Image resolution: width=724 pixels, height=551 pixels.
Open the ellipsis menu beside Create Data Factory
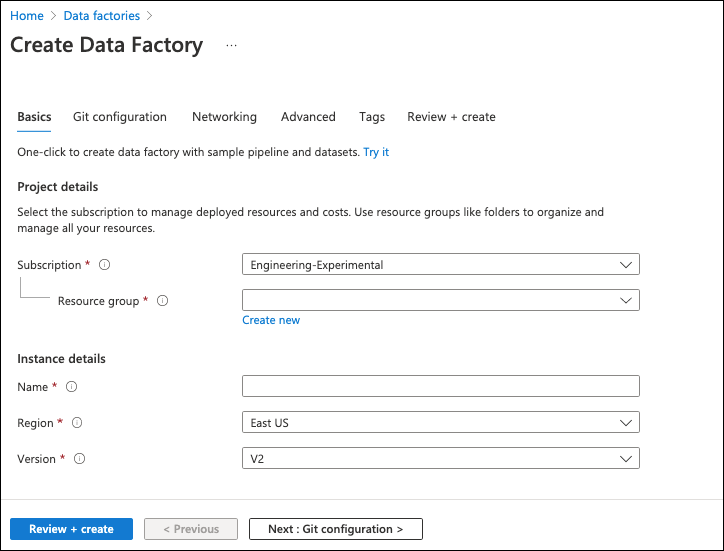(x=232, y=46)
